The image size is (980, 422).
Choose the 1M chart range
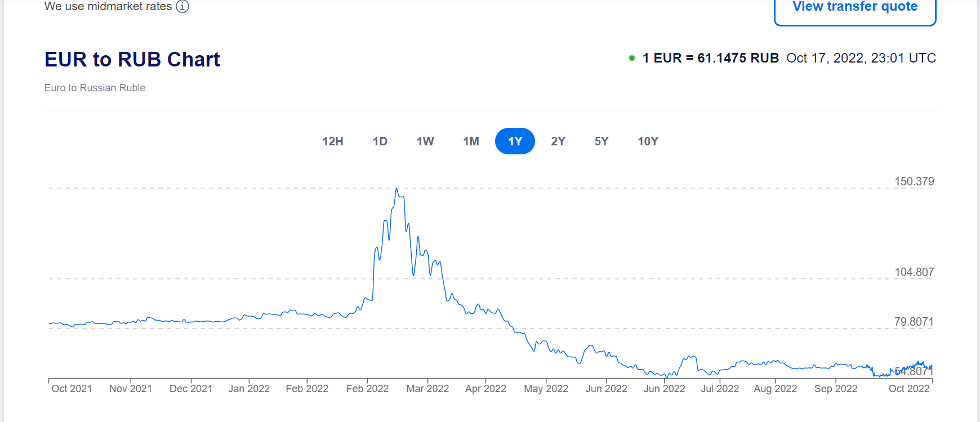pyautogui.click(x=471, y=141)
